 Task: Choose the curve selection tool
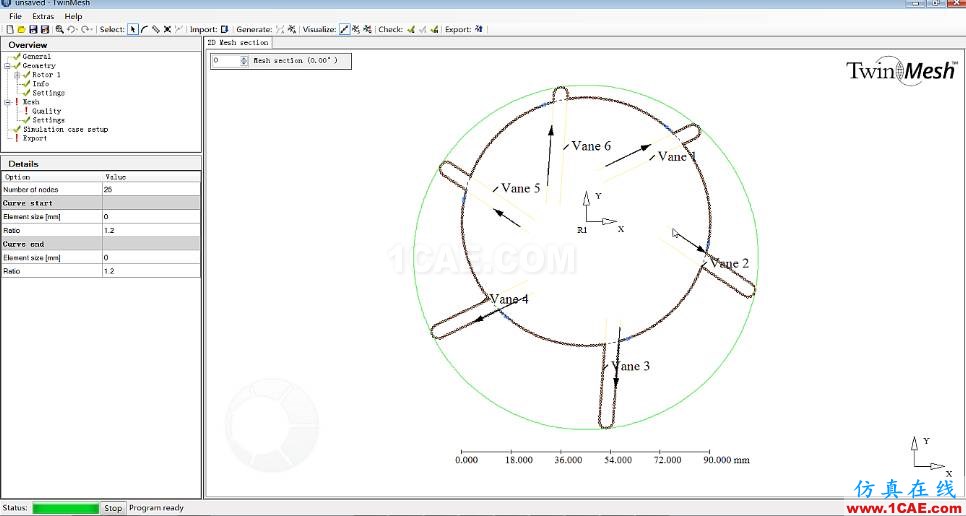pyautogui.click(x=144, y=29)
